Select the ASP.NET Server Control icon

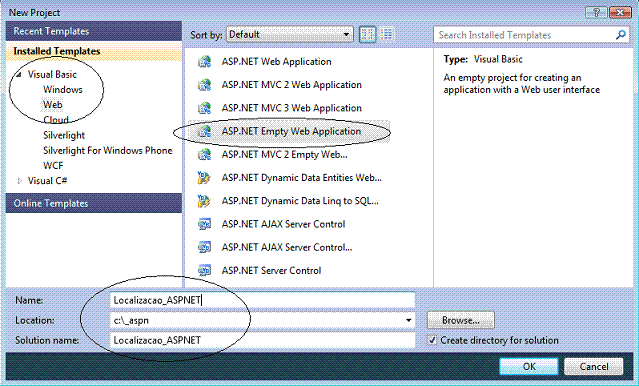[204, 270]
